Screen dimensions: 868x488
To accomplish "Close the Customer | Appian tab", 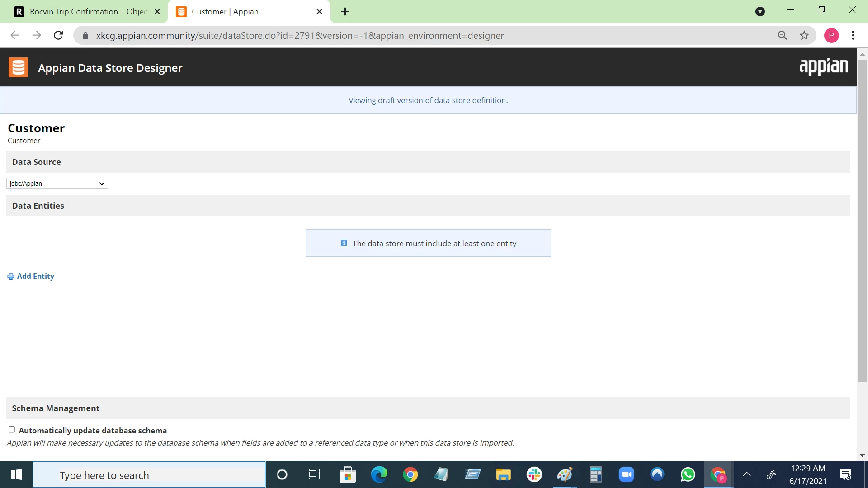I will pos(320,12).
